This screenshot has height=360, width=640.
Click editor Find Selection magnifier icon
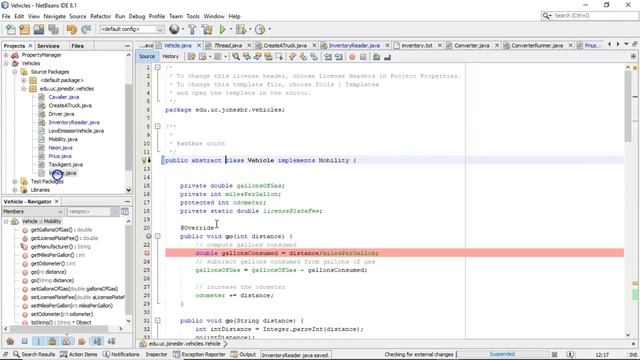click(236, 57)
